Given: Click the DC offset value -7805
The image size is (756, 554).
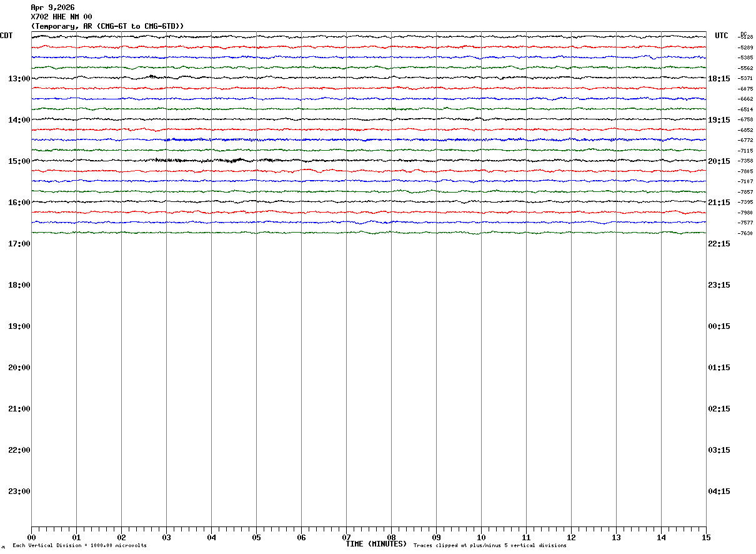Looking at the screenshot, I should pos(745,171).
